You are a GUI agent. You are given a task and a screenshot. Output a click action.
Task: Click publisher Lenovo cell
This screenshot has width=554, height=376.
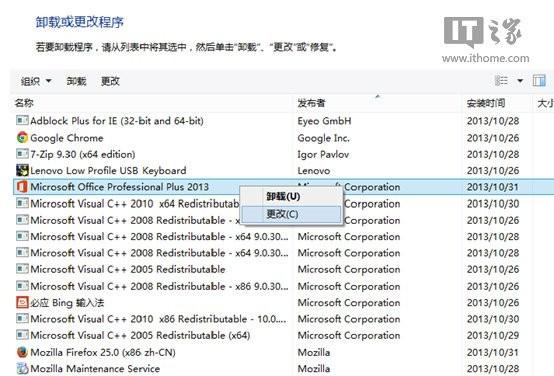click(314, 171)
